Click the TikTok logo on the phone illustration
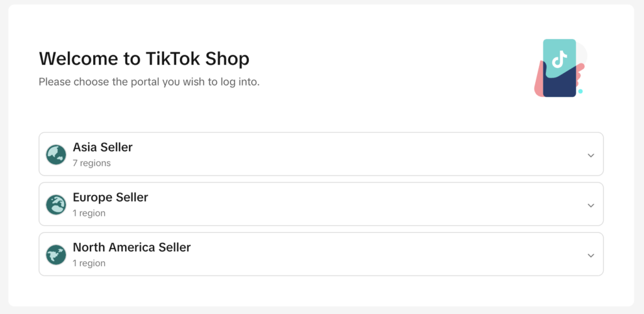The height and width of the screenshot is (314, 644). (559, 59)
